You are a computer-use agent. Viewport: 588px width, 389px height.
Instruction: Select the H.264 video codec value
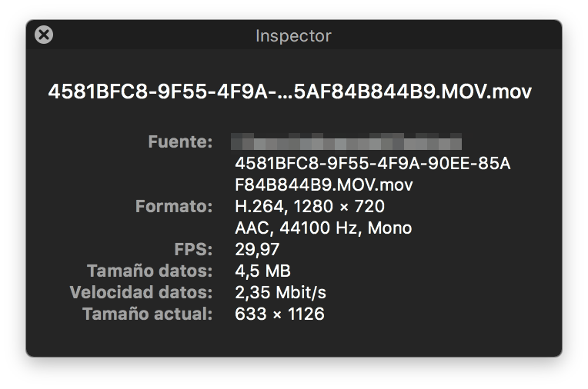pos(259,207)
